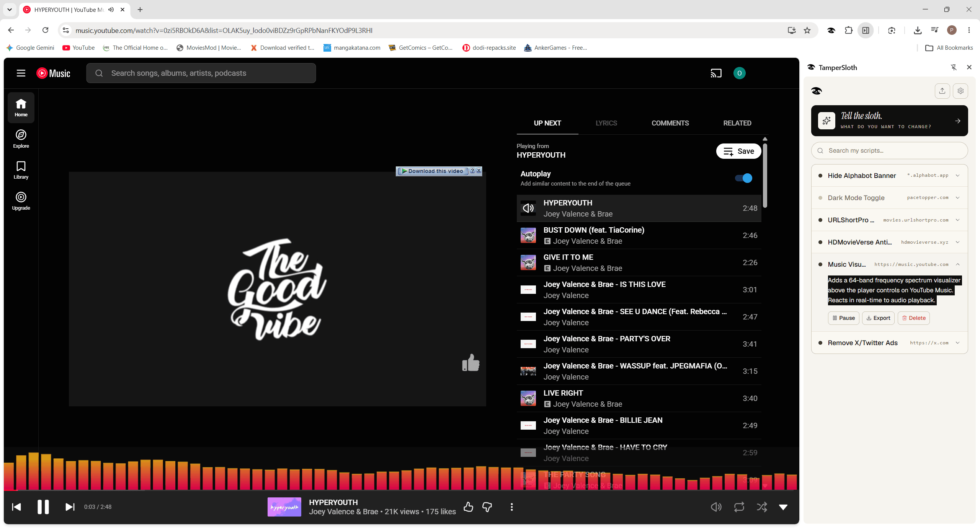Open the YouTube bookmark
This screenshot has width=980, height=528.
[x=78, y=48]
